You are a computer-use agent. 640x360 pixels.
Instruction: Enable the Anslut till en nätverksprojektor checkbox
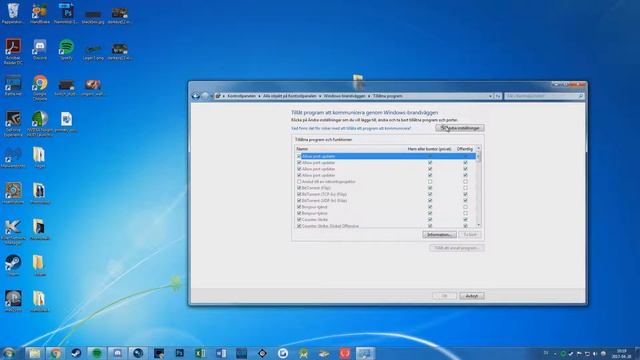pyautogui.click(x=299, y=182)
